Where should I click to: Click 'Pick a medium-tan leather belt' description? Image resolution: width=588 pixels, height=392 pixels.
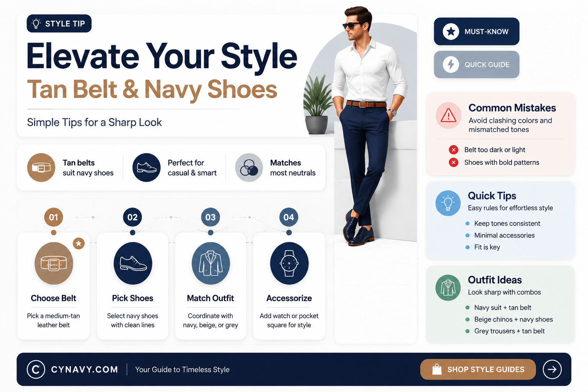(54, 320)
